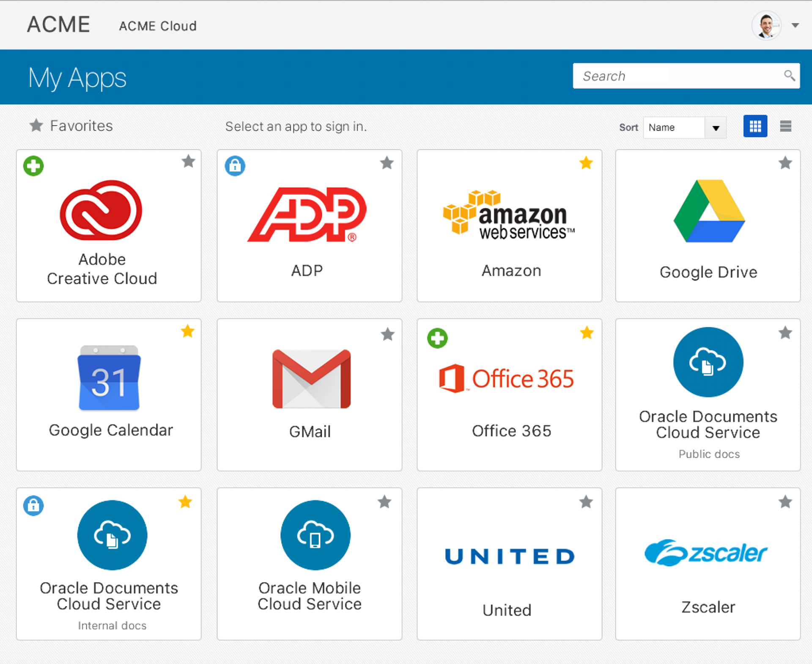
Task: Open the United airline logo
Action: coord(510,556)
